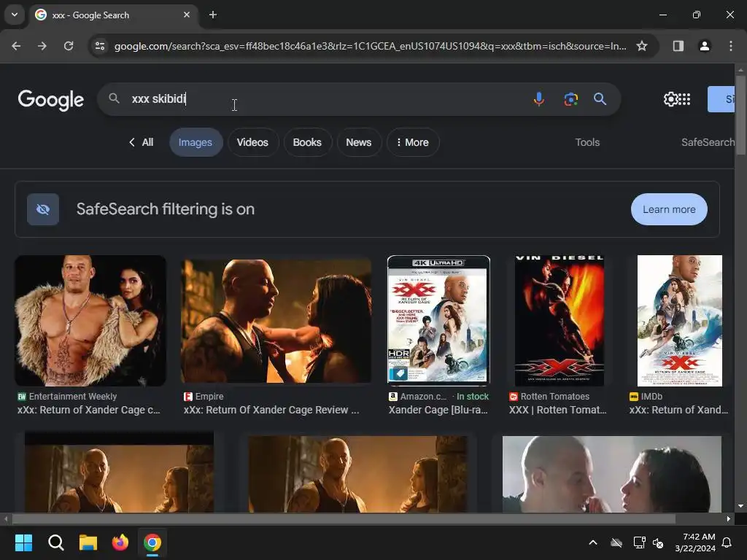Click the blue Sign in button

pos(721,99)
